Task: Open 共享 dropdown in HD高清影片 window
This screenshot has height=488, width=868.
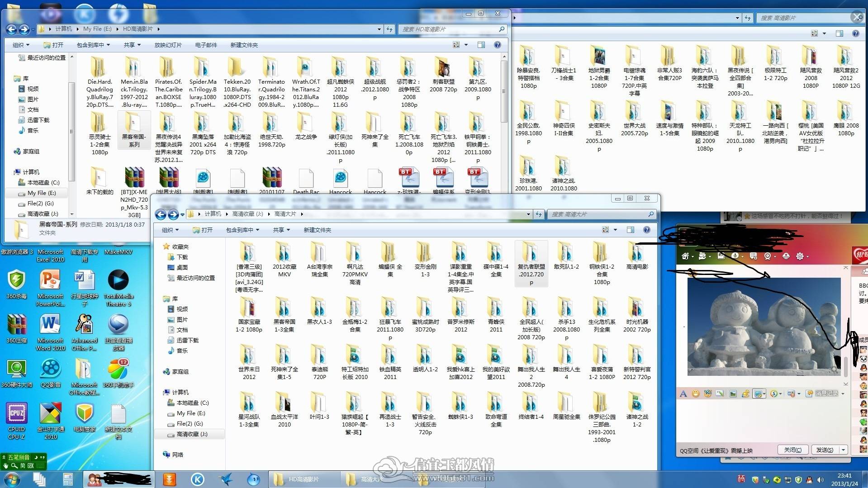Action: (x=132, y=45)
